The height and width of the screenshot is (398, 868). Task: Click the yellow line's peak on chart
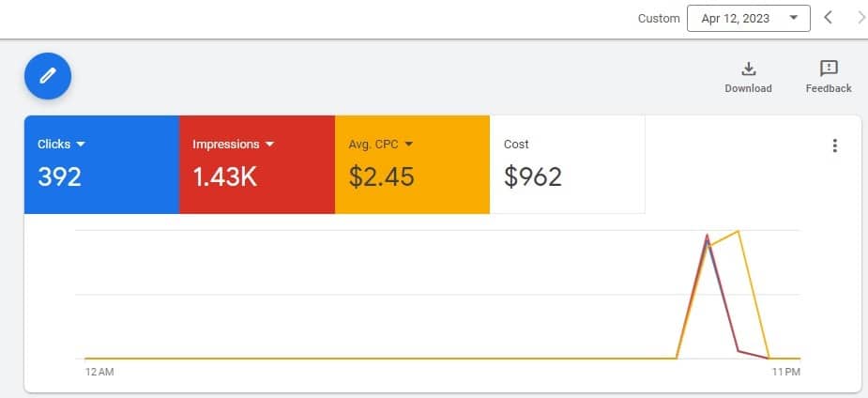click(x=739, y=231)
